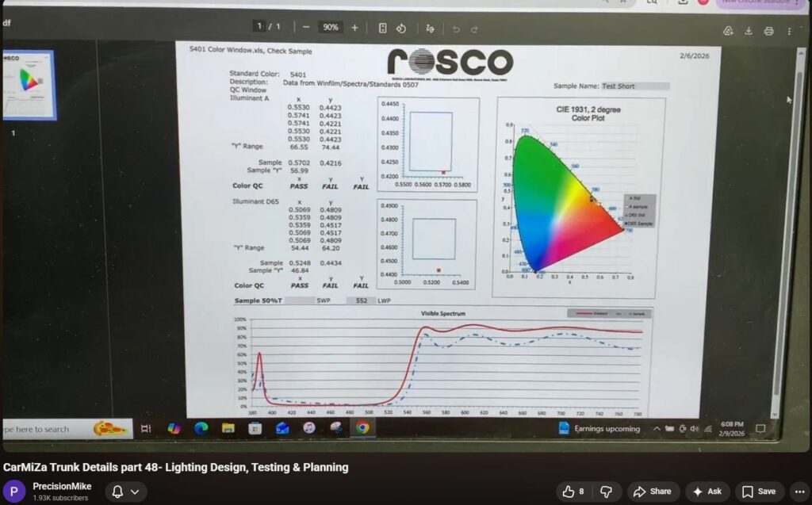812x505 pixels.
Task: Download the PDF file
Action: coord(749,31)
